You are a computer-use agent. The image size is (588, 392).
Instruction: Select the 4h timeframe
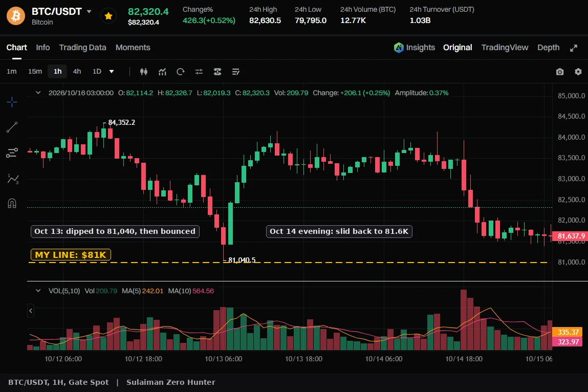(77, 71)
